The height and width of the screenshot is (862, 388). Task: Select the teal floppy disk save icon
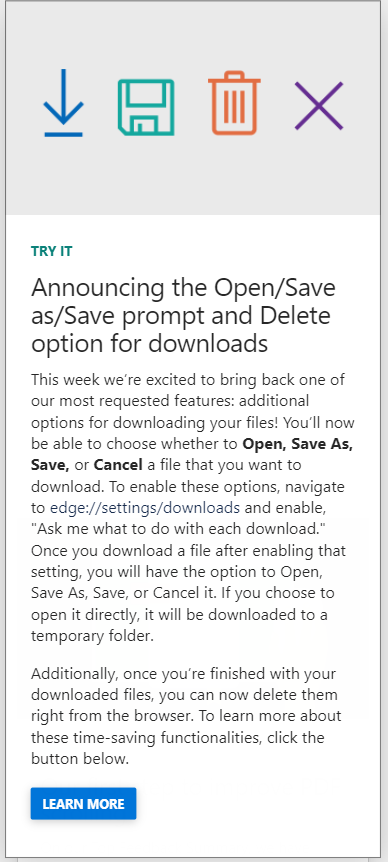[146, 107]
